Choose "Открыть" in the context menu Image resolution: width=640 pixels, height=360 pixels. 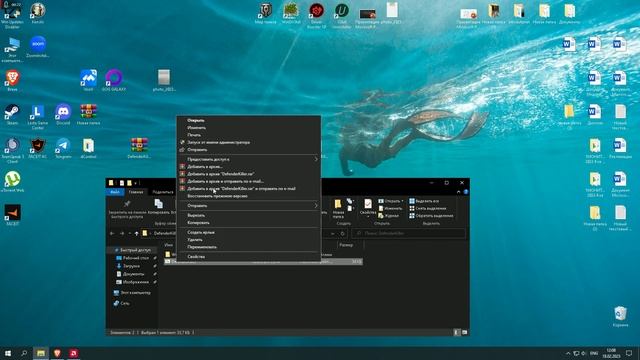click(x=196, y=120)
